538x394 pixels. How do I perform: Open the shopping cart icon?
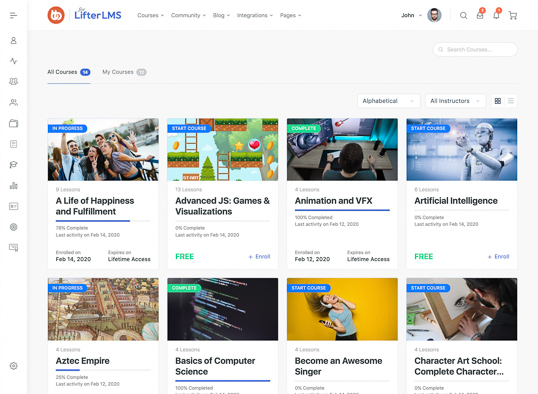click(x=513, y=15)
